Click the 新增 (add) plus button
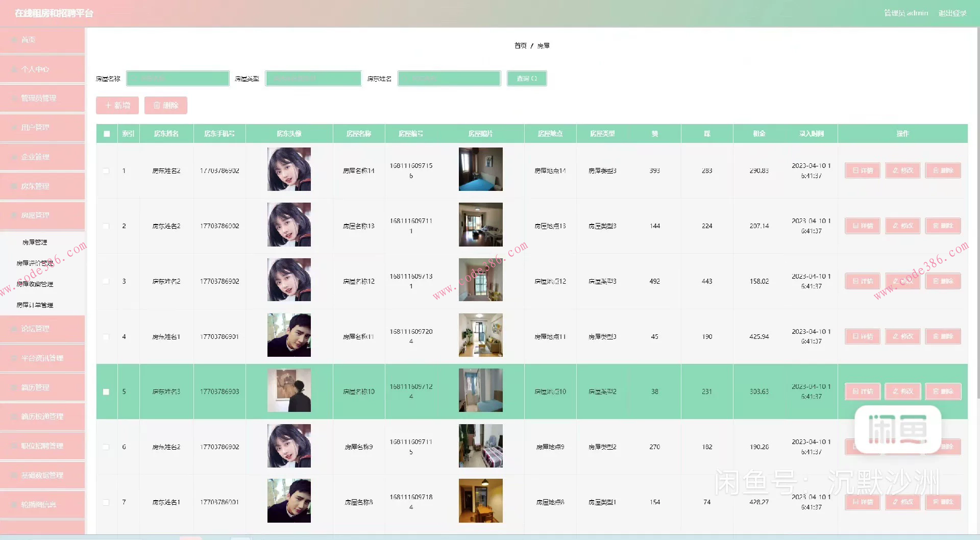This screenshot has width=980, height=540. [x=117, y=105]
